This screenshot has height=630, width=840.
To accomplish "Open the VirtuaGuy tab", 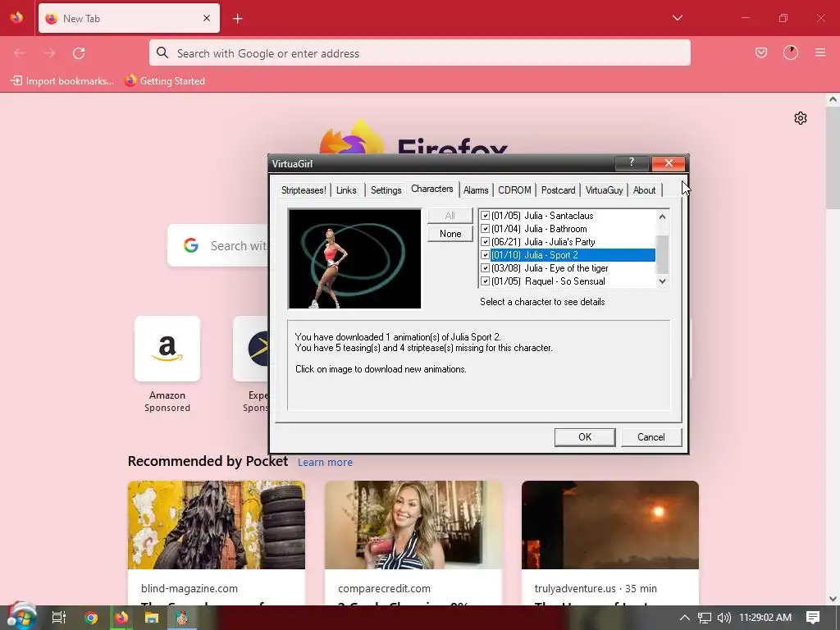I will click(604, 190).
